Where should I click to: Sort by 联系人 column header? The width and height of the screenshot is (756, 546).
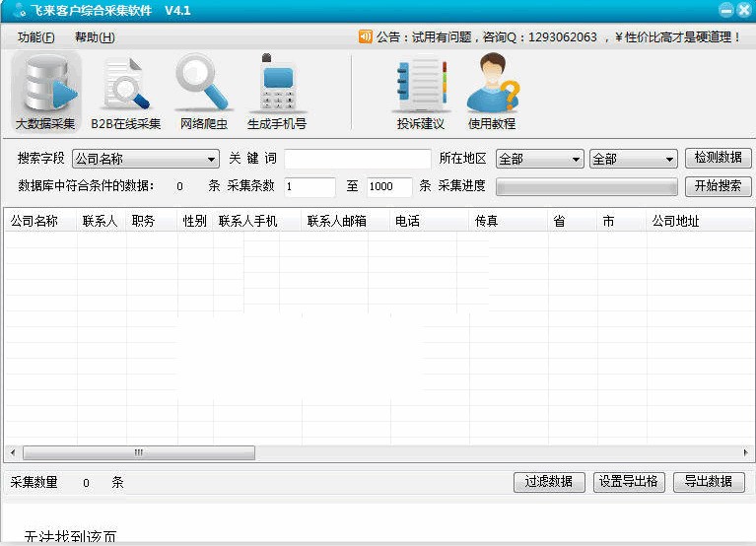[101, 221]
